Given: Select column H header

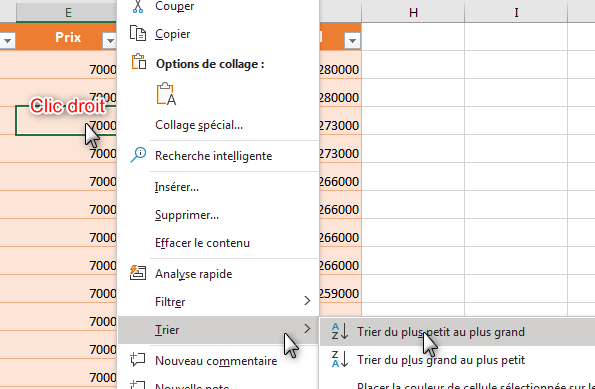Looking at the screenshot, I should (x=413, y=13).
